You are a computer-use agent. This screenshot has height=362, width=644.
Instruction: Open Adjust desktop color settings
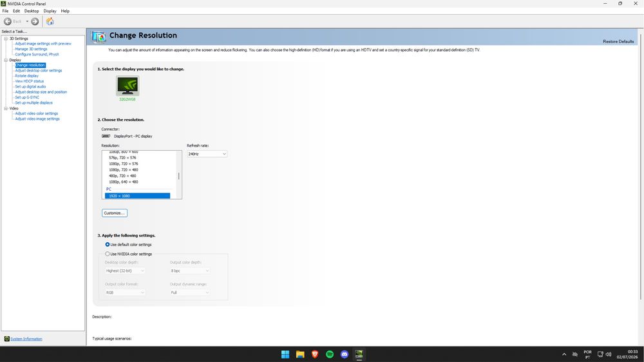[39, 70]
